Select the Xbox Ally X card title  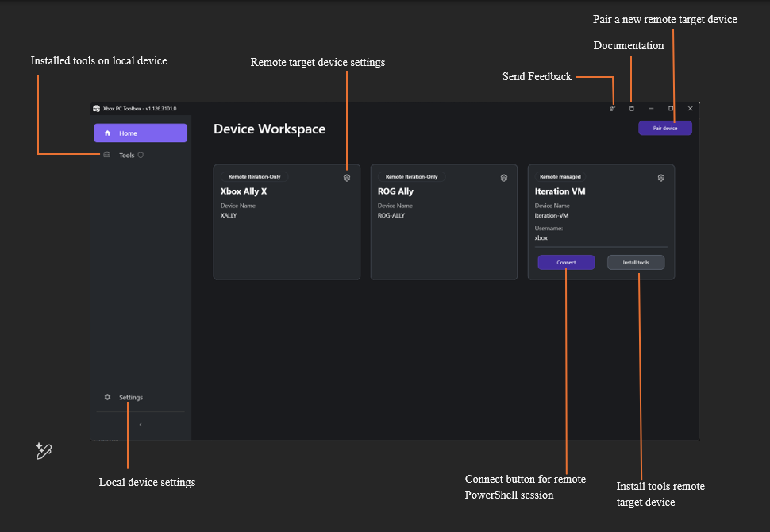[x=244, y=191]
